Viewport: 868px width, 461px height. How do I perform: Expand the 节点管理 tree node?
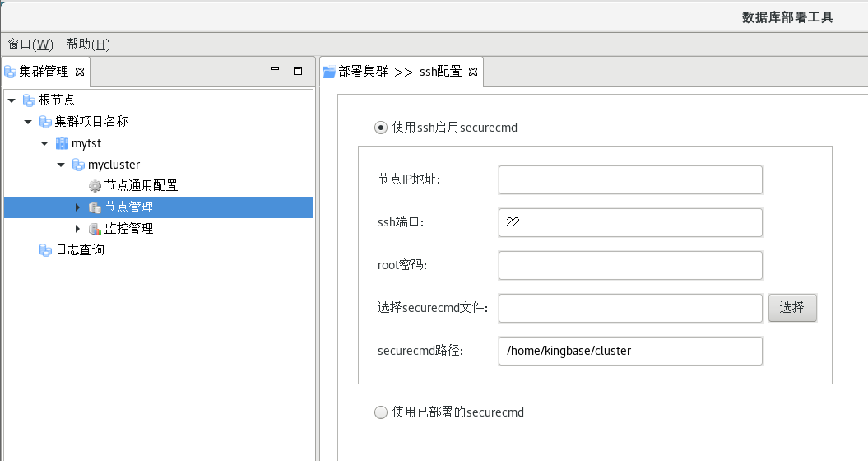coord(78,207)
